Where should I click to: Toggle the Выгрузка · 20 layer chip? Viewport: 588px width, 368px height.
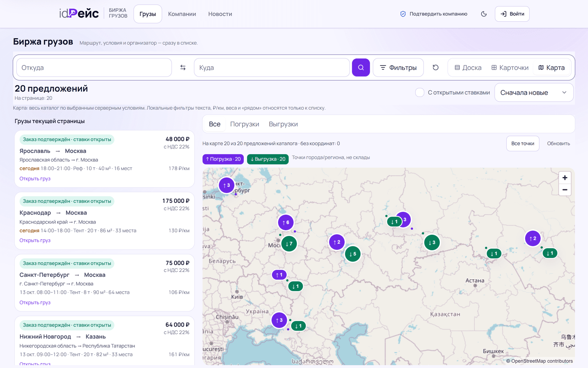[268, 159]
